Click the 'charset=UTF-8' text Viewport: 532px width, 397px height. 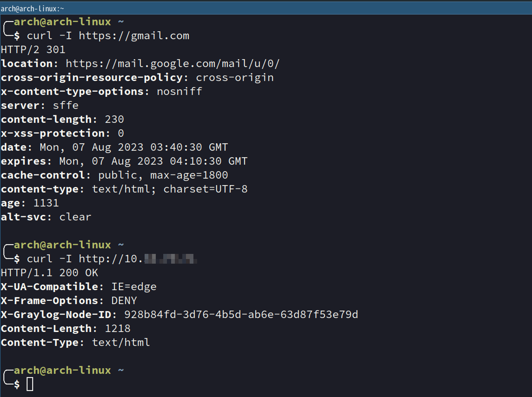(205, 189)
